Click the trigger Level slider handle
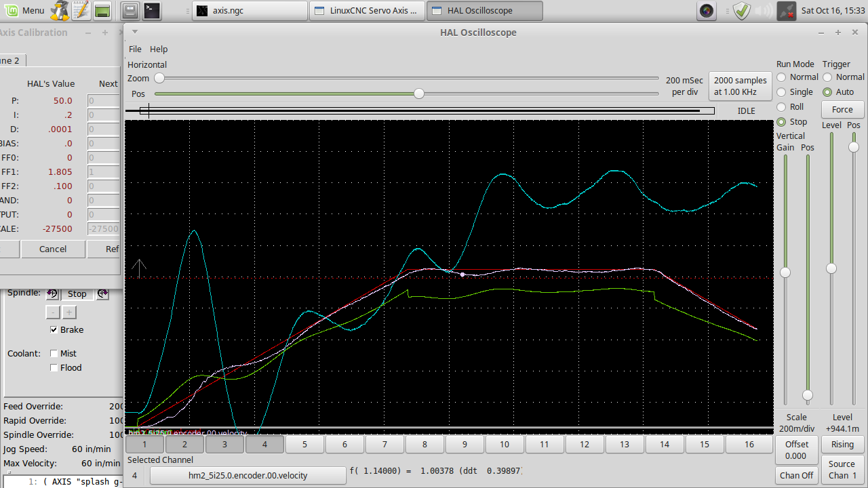 (x=831, y=269)
